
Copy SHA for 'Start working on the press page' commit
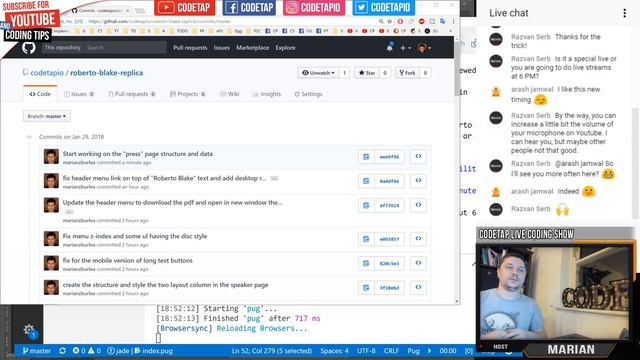(366, 157)
